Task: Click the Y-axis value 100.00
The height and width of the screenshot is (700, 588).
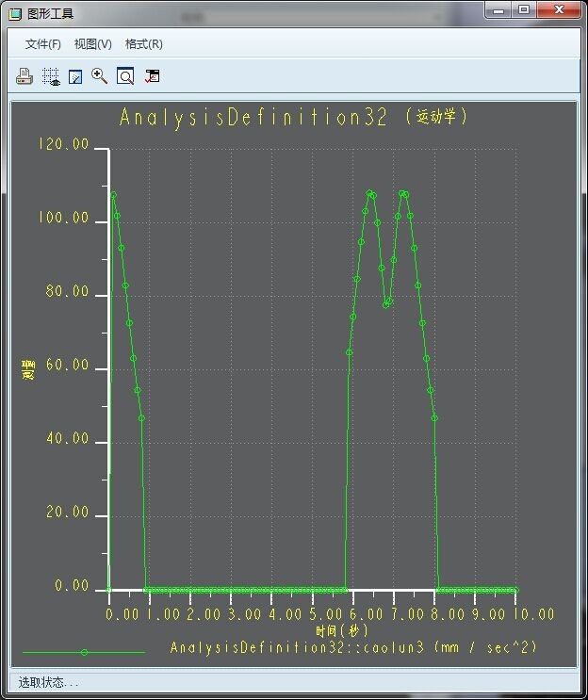Action: [x=63, y=218]
